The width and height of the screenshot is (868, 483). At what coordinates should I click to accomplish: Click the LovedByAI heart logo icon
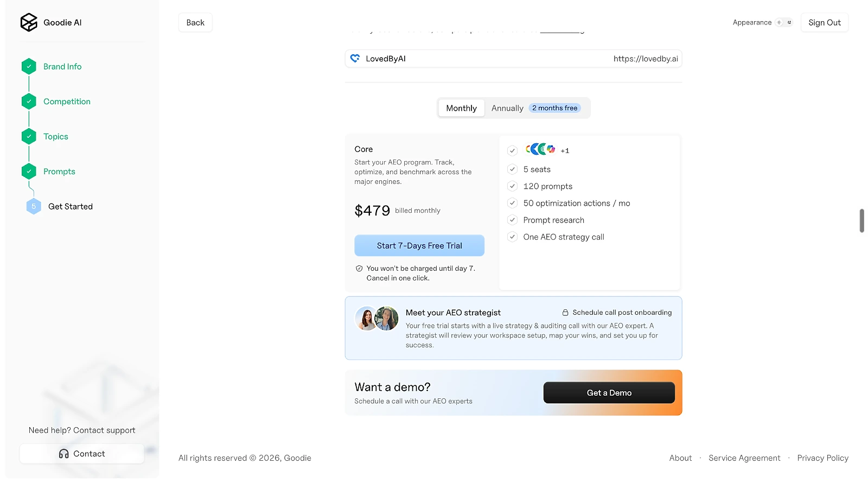355,58
